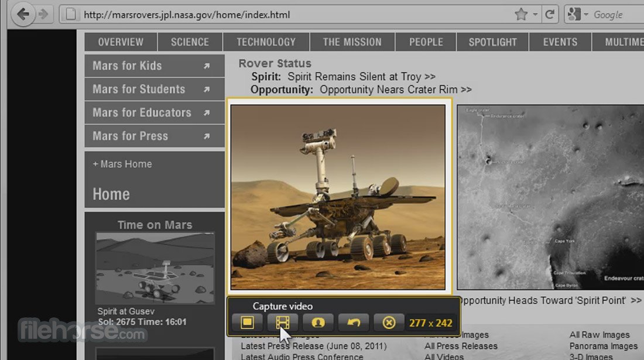Viewport: 644px width, 360px height.
Task: Click the Time on Mars heading
Action: point(155,225)
